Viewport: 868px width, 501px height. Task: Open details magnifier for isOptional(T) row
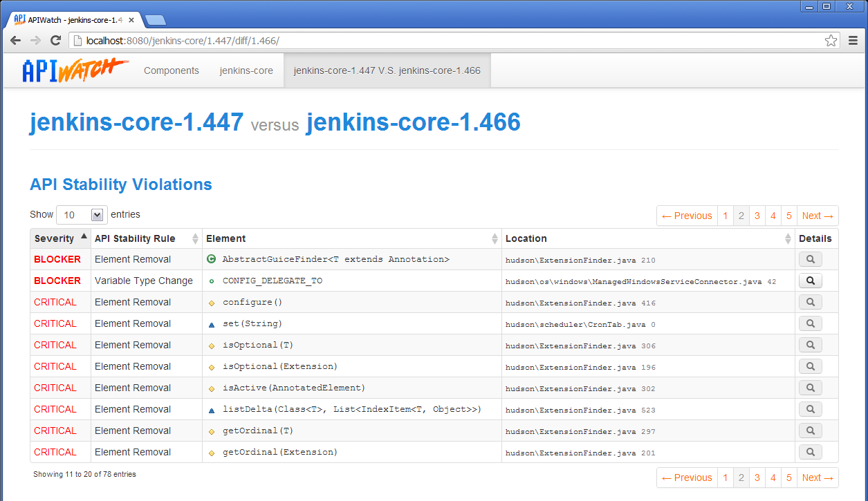click(x=810, y=346)
